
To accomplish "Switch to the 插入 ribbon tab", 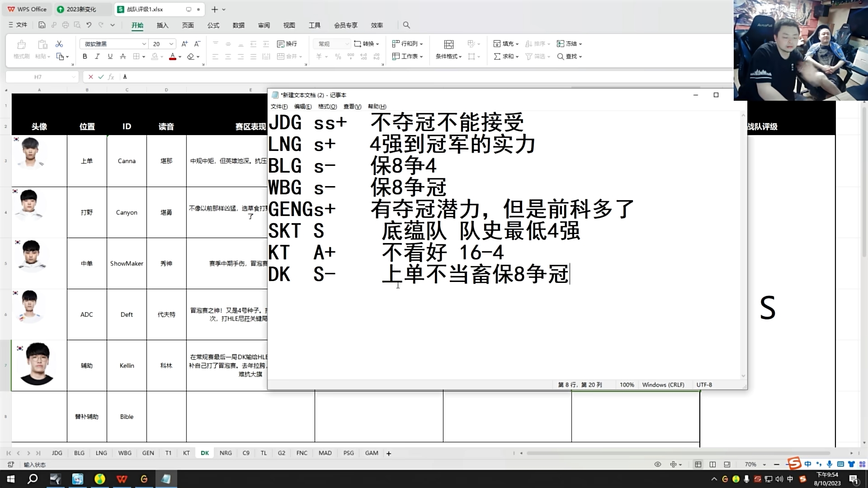I will pyautogui.click(x=162, y=25).
